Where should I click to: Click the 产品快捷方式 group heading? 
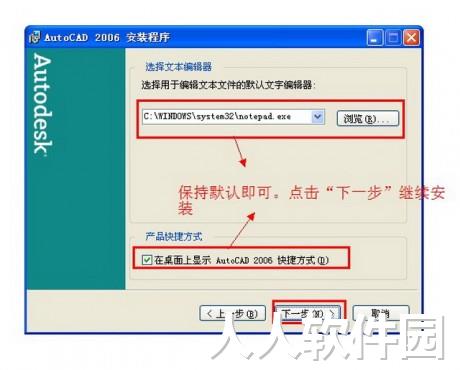click(x=174, y=237)
